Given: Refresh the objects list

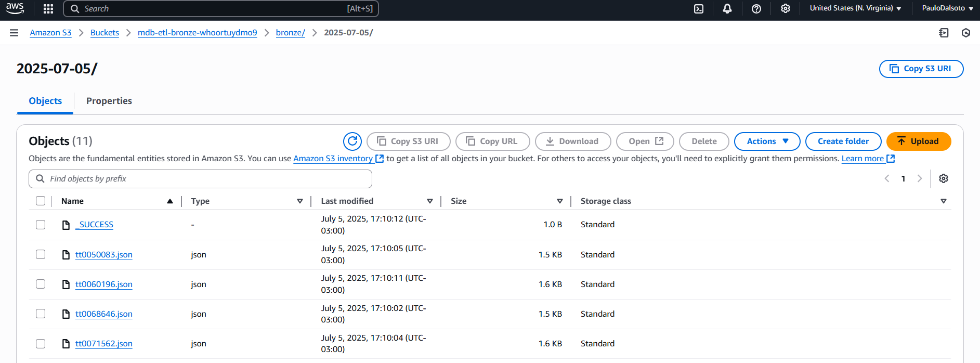Looking at the screenshot, I should pos(352,141).
